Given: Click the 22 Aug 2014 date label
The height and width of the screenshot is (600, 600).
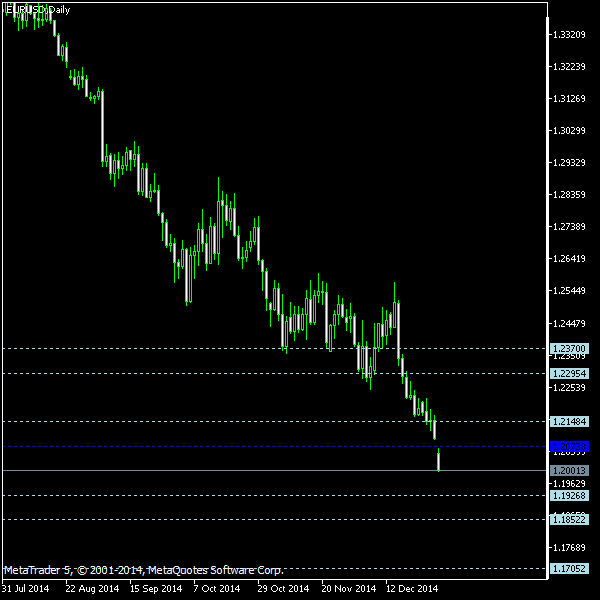Looking at the screenshot, I should tap(92, 589).
